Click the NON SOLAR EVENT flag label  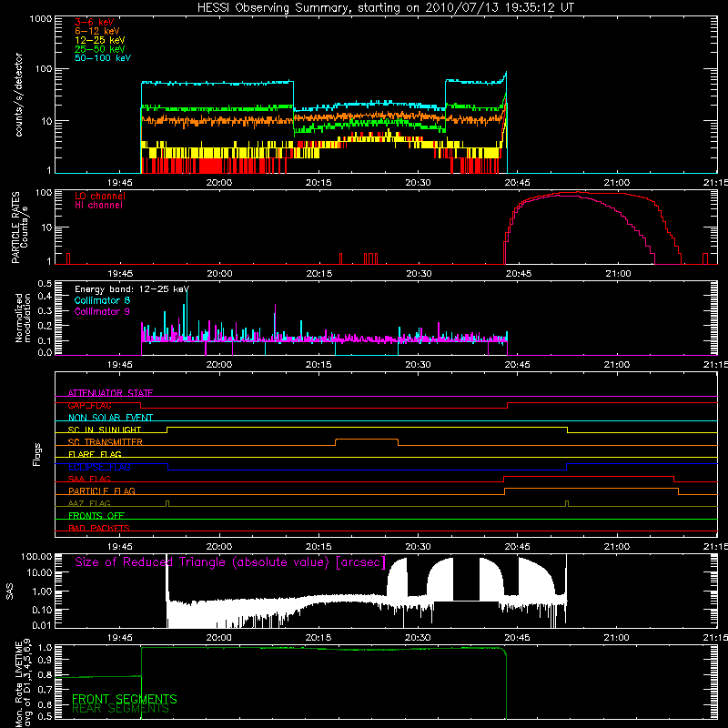pos(110,418)
